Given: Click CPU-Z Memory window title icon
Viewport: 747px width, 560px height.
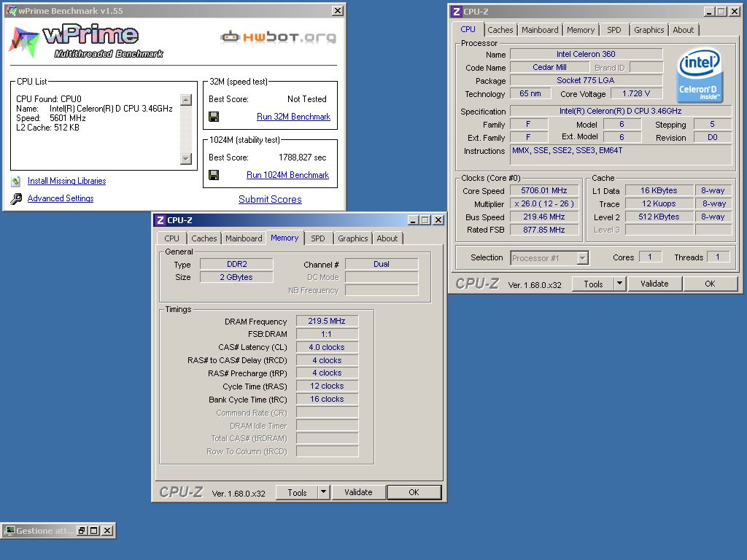Looking at the screenshot, I should click(160, 220).
